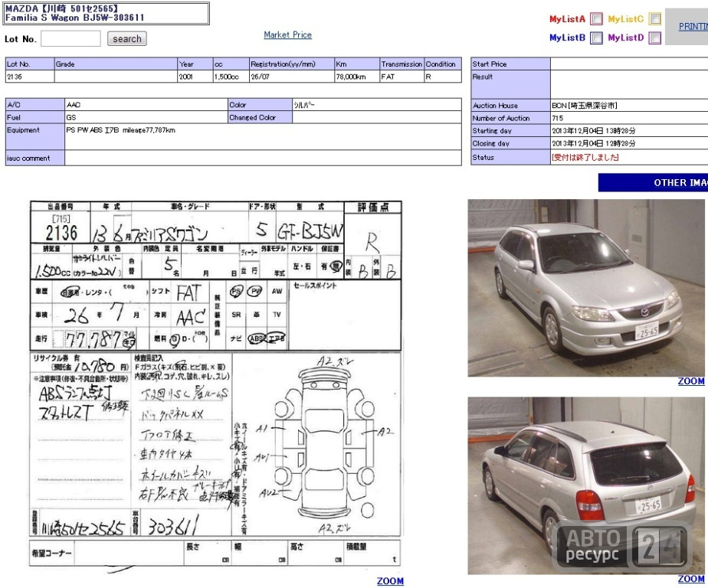Click the isuc comment label cell
Image resolution: width=708 pixels, height=588 pixels.
click(35, 158)
